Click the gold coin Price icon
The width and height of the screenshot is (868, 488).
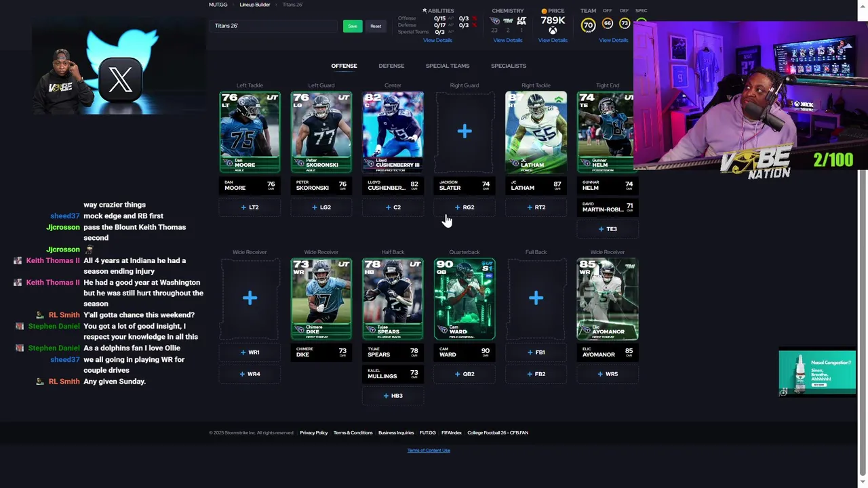544,11
